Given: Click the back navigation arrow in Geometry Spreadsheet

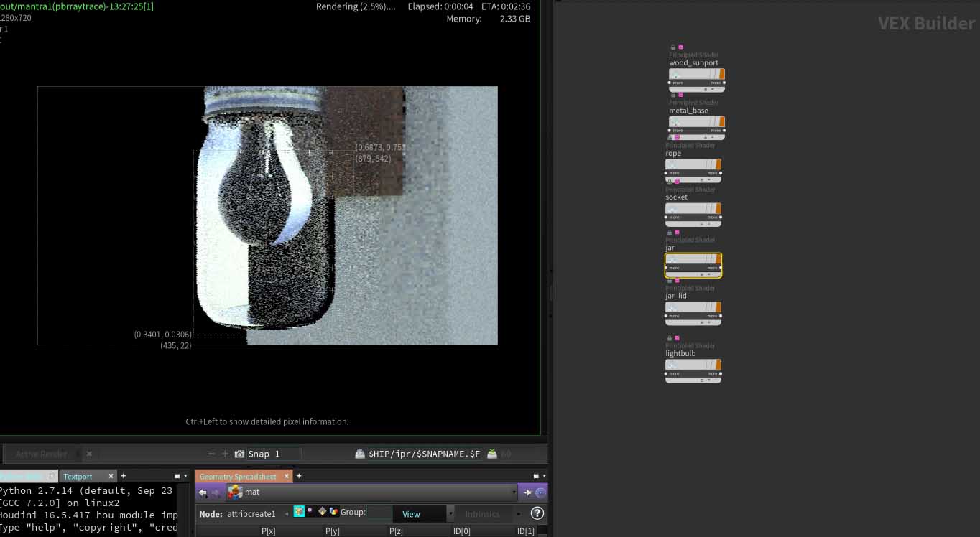Looking at the screenshot, I should coord(203,492).
